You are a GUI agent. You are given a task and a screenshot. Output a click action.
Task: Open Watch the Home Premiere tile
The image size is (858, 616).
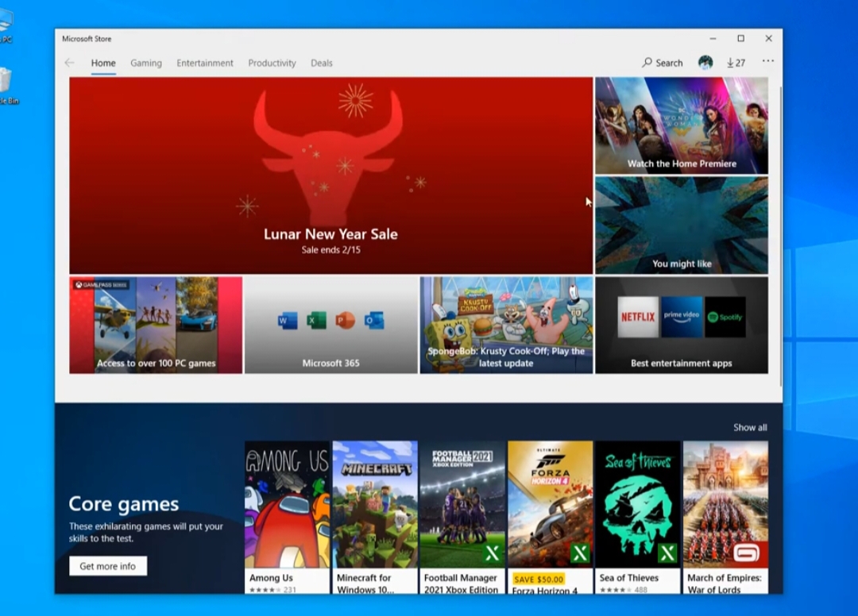pos(682,125)
